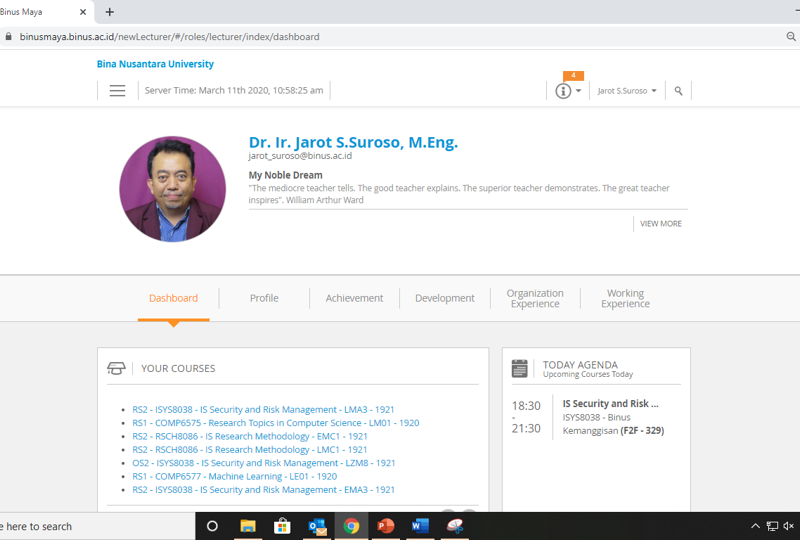Open PowerPoint from the taskbar
This screenshot has height=540, width=800.
(x=386, y=526)
